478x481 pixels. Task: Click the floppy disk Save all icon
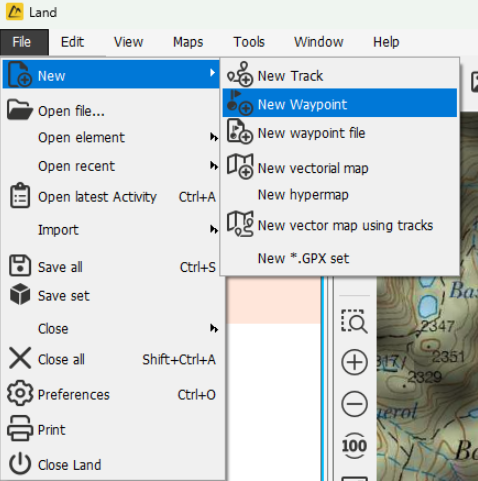tap(20, 266)
